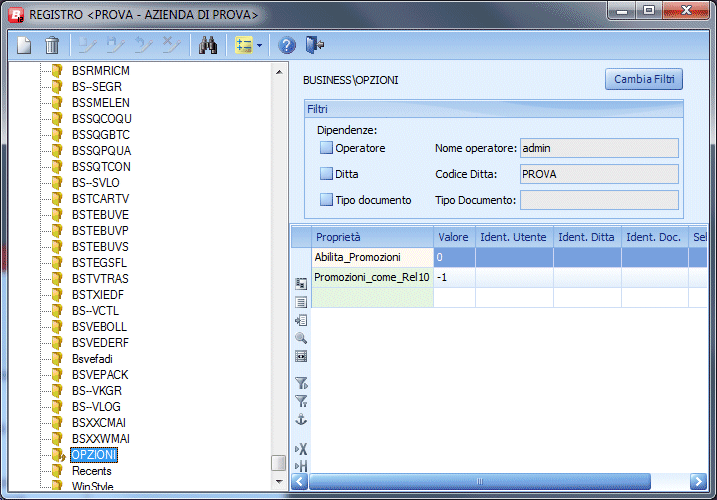Open the dropdown arrow beside list view icon
Screen dimensions: 717x500
(x=259, y=45)
